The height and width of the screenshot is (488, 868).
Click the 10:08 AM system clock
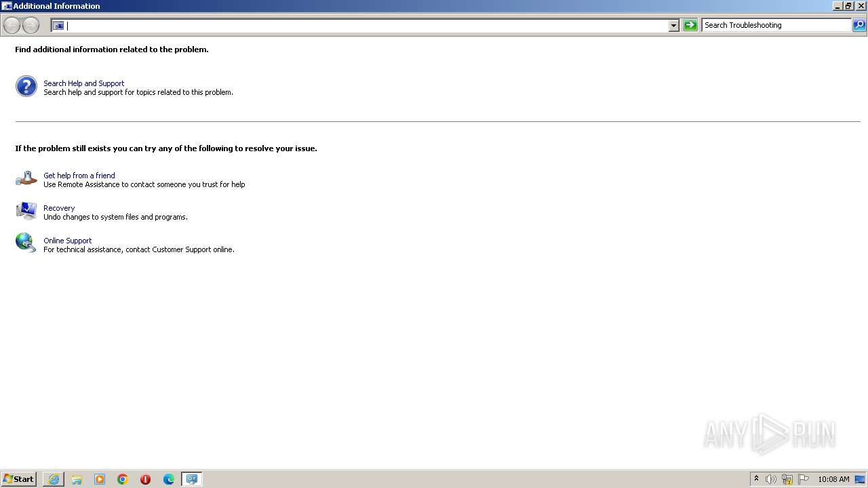tap(833, 479)
